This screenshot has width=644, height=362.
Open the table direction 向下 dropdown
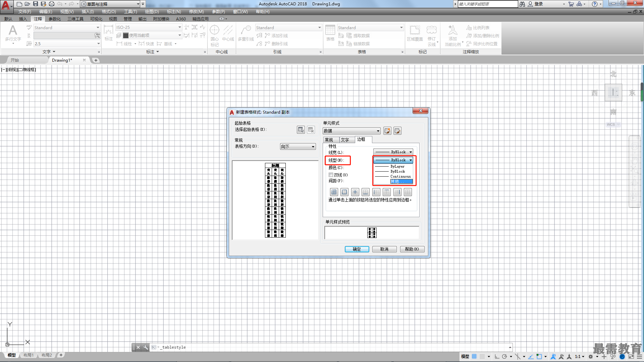point(298,146)
